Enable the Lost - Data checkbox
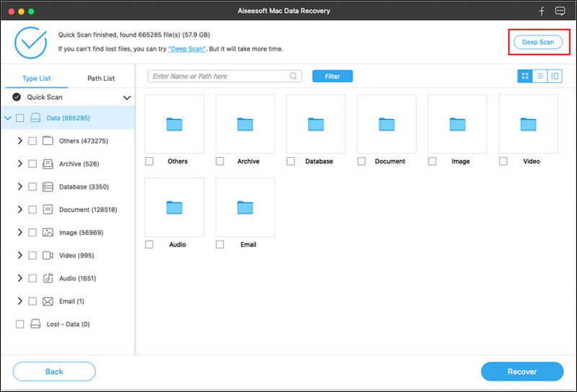 point(20,324)
